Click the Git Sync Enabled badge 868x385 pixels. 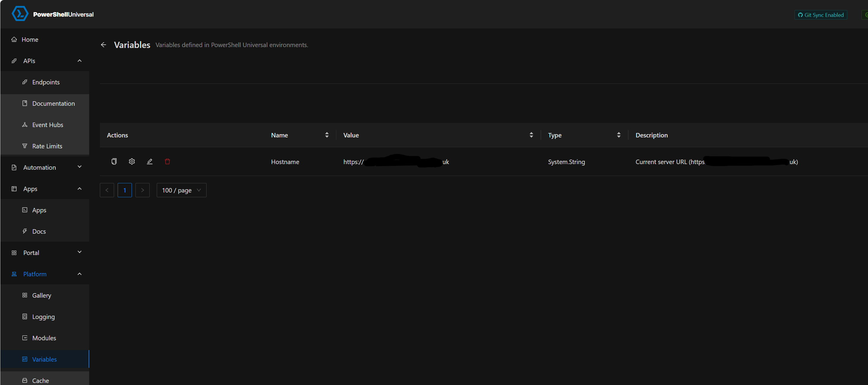click(x=821, y=15)
